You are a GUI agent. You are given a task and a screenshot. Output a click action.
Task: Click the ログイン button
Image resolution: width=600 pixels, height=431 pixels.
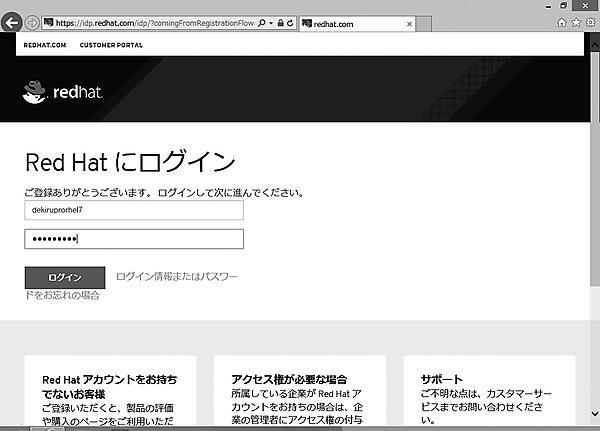coord(65,278)
